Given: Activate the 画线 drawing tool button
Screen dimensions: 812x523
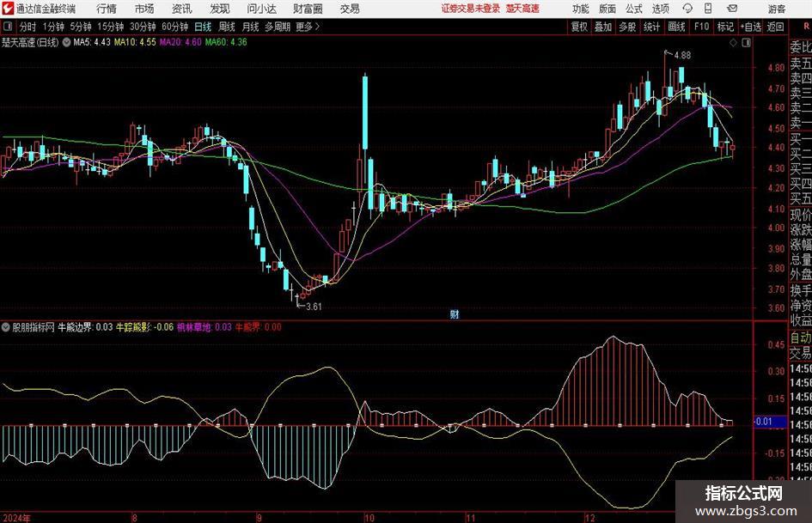Looking at the screenshot, I should (x=676, y=27).
